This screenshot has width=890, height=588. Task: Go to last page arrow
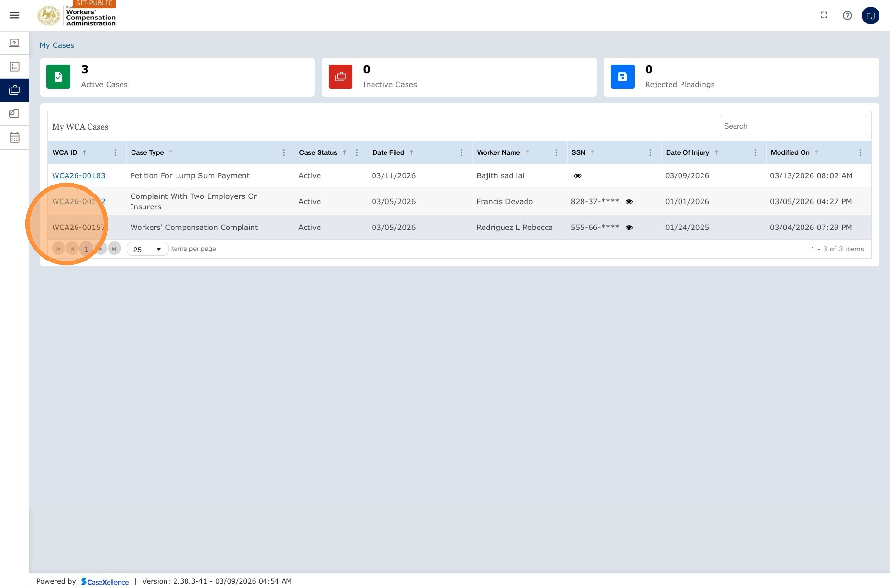(x=114, y=249)
